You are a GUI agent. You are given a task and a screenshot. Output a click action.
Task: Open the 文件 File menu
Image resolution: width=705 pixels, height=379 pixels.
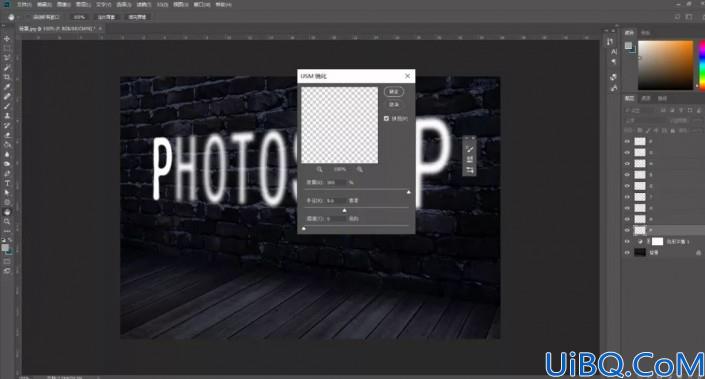[24, 4]
